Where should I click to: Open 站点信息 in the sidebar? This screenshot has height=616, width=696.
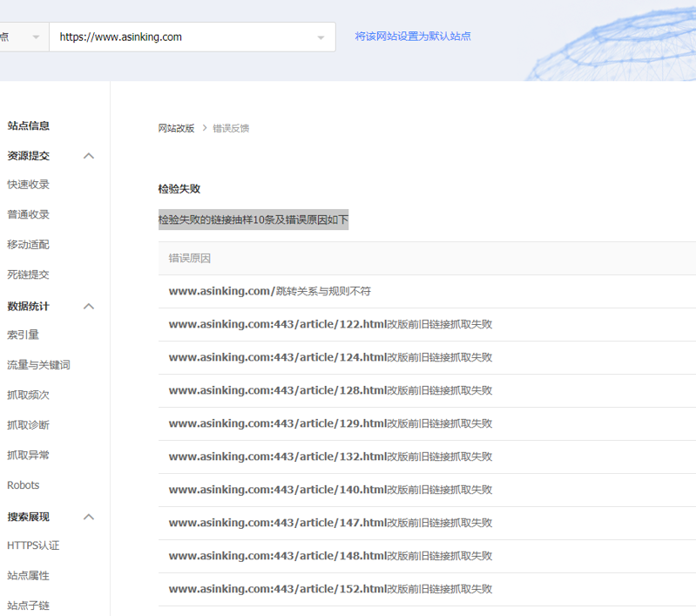pos(29,125)
